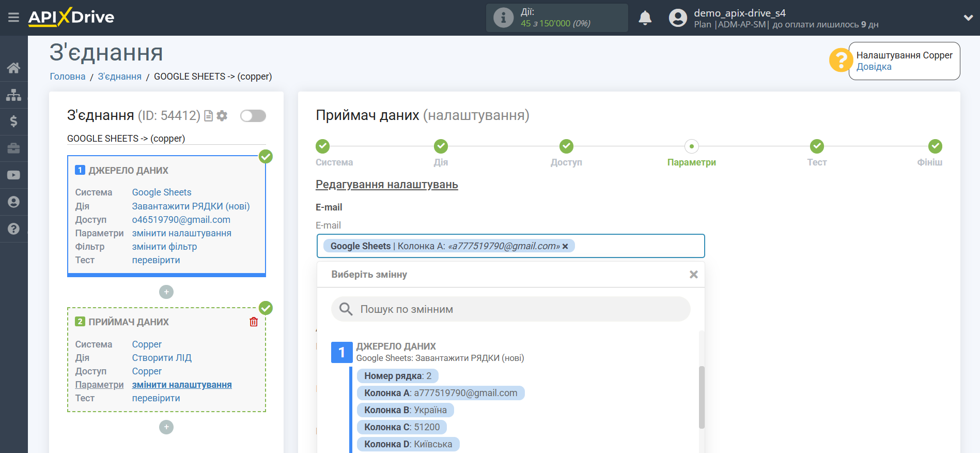Open the actions info icon

(x=503, y=18)
